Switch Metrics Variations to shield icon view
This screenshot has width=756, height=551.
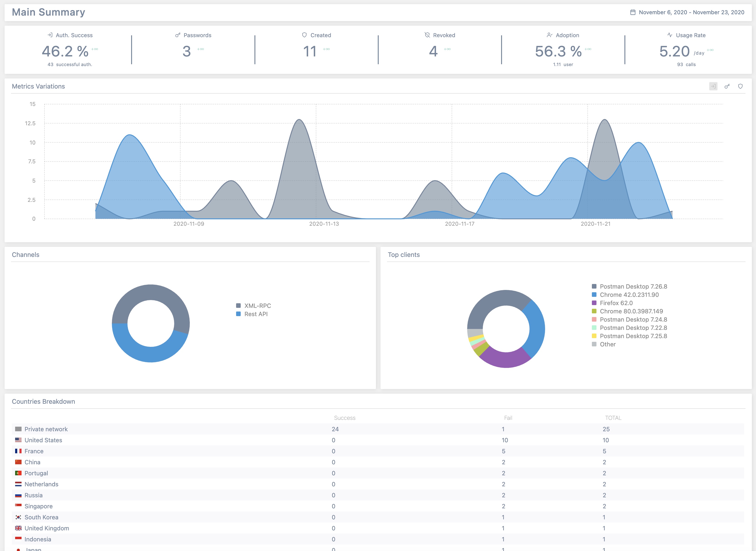coord(740,86)
